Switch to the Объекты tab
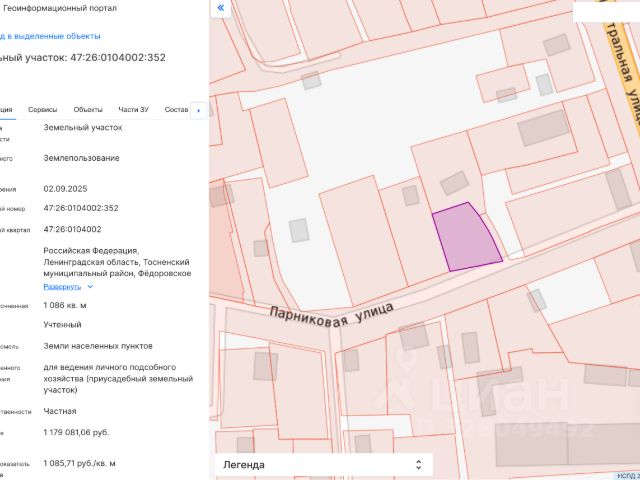Image resolution: width=640 pixels, height=480 pixels. click(88, 109)
